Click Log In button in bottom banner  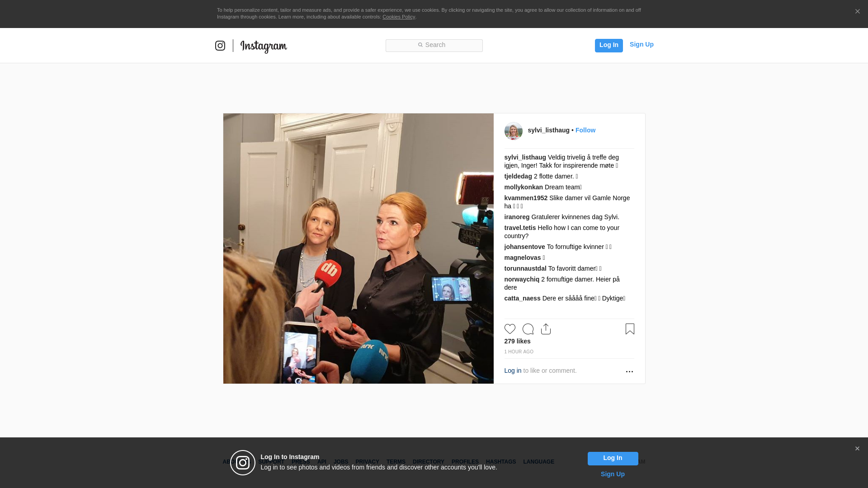point(613,459)
